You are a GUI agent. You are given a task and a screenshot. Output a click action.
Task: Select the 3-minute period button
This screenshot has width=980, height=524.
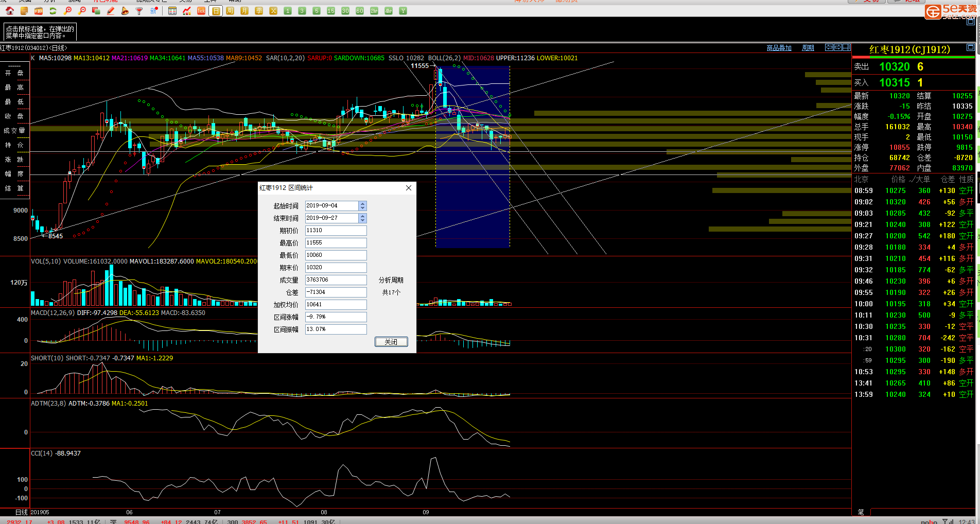pyautogui.click(x=302, y=11)
